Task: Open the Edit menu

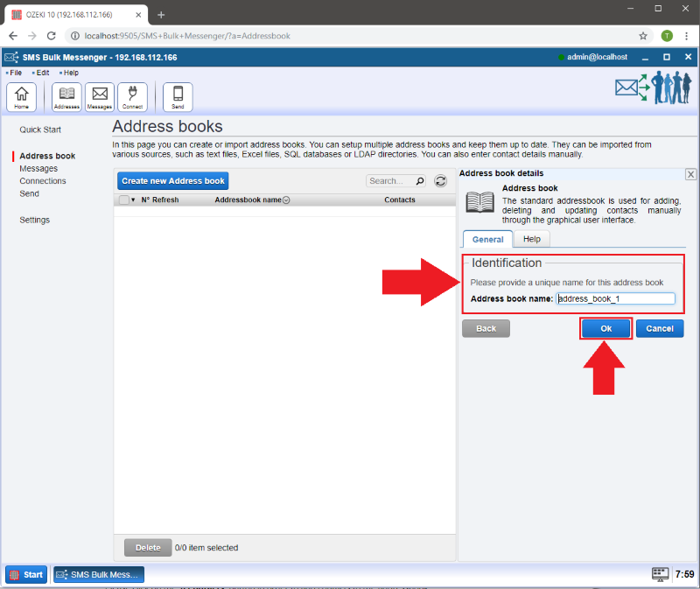Action: pyautogui.click(x=41, y=73)
